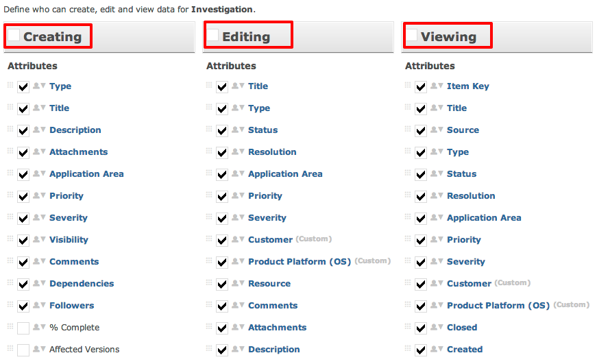Open the Viewing Priority link

[x=464, y=240]
